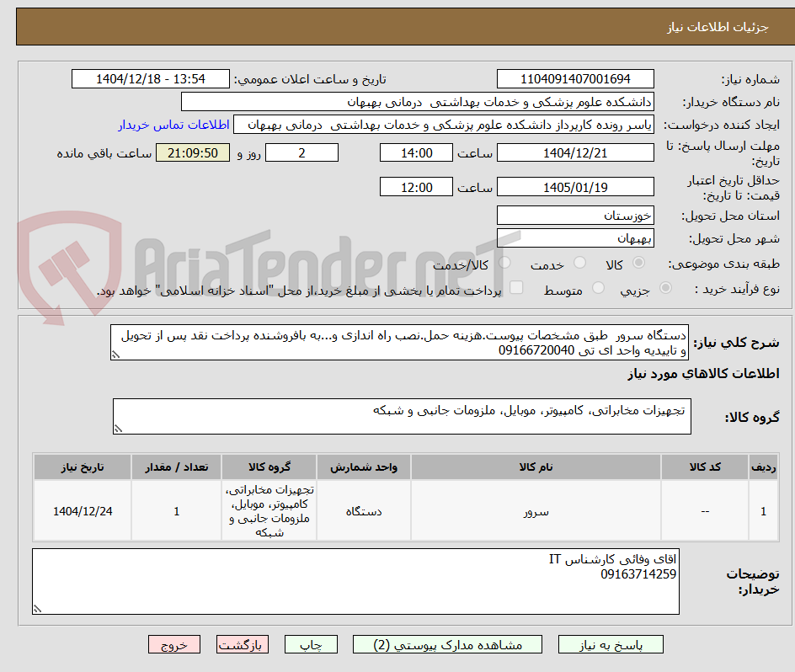795x672 pixels.
Task: Click the 'تعداد / مقدار' column header
Action: pyautogui.click(x=177, y=467)
